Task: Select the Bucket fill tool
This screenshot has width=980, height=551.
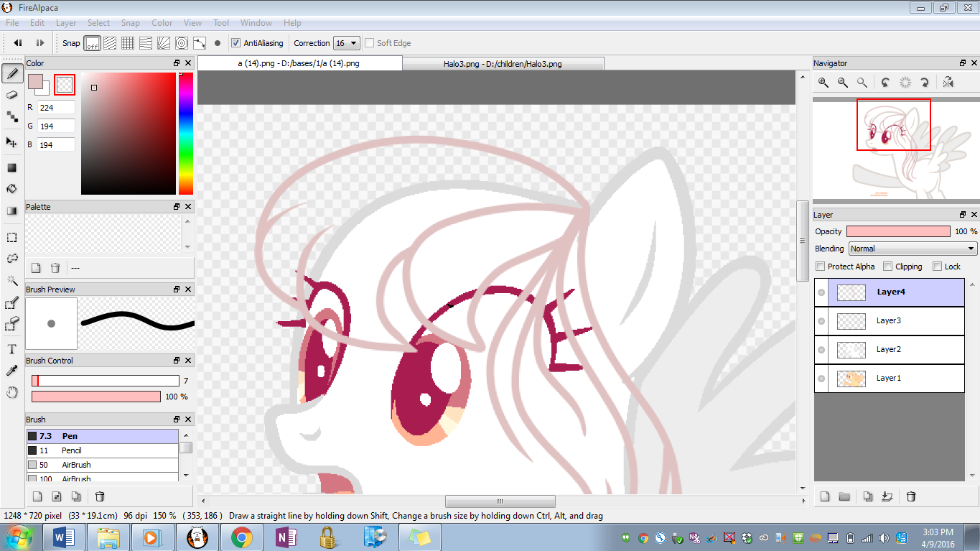Action: pyautogui.click(x=11, y=189)
